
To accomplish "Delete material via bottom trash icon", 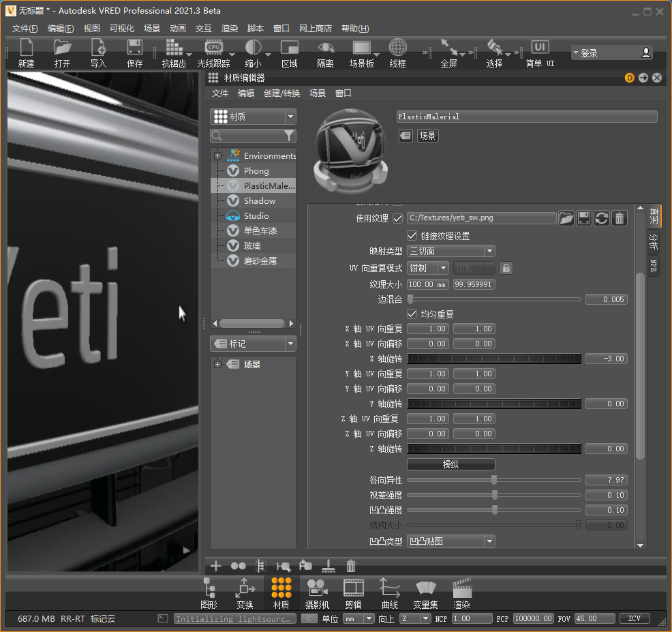I will coord(351,566).
